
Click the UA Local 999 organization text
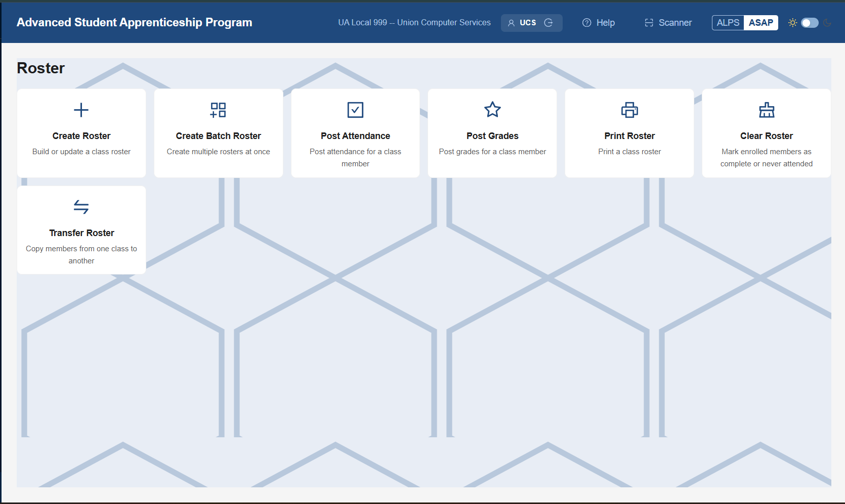coord(414,23)
